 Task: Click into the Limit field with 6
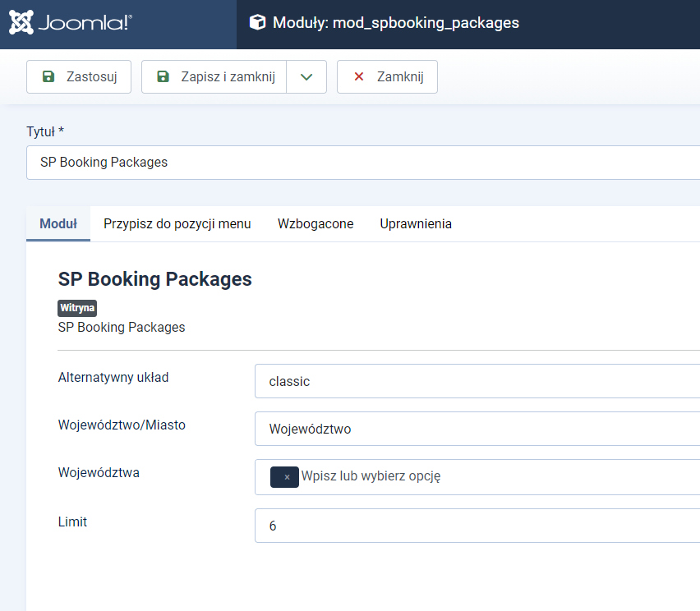point(477,526)
